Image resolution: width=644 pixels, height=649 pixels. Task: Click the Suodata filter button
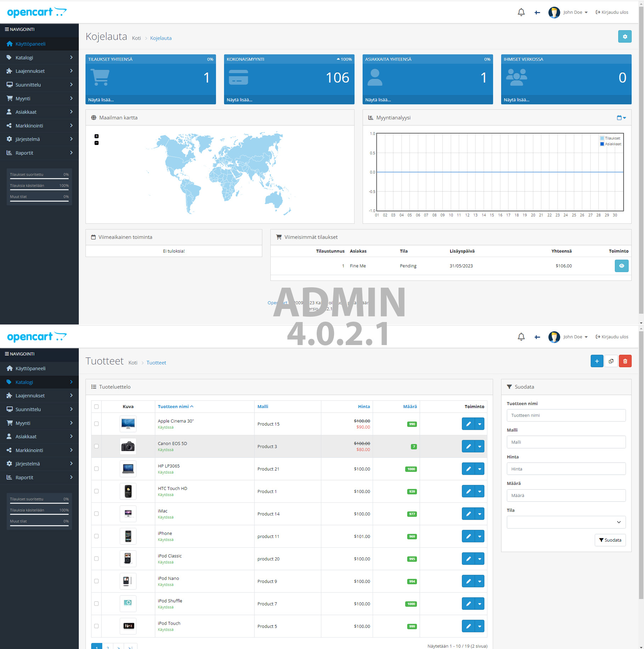coord(610,540)
